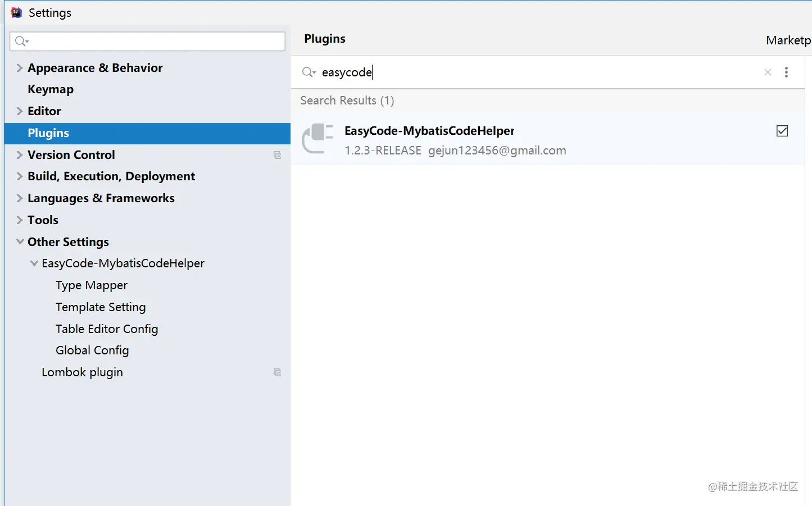
Task: Expand the Editor section arrow
Action: coord(20,111)
